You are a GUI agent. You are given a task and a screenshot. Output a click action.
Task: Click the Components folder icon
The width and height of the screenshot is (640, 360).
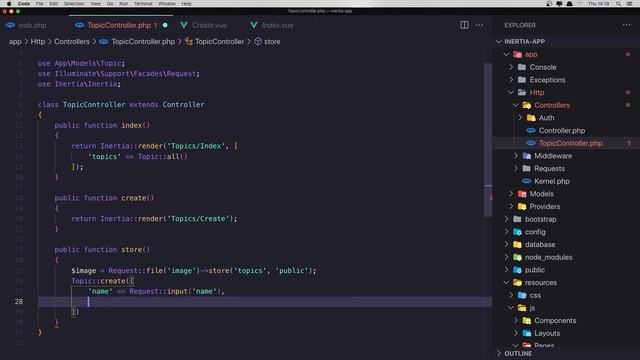tap(527, 320)
